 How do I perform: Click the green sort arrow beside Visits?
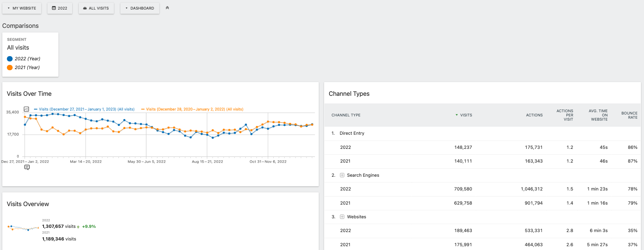click(456, 115)
